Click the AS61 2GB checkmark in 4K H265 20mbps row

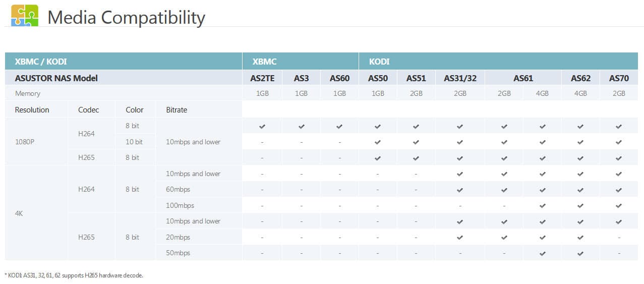504,237
